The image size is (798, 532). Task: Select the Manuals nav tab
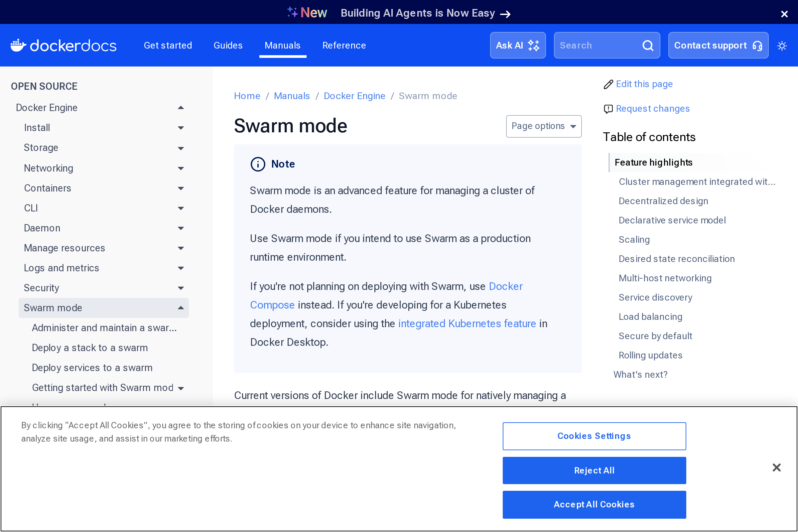pos(283,46)
